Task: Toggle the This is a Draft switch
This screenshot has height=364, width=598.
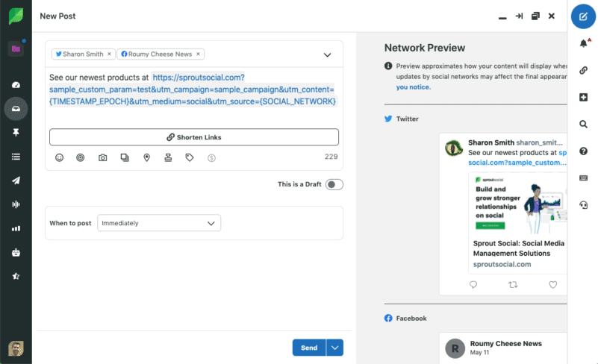Action: (x=334, y=184)
